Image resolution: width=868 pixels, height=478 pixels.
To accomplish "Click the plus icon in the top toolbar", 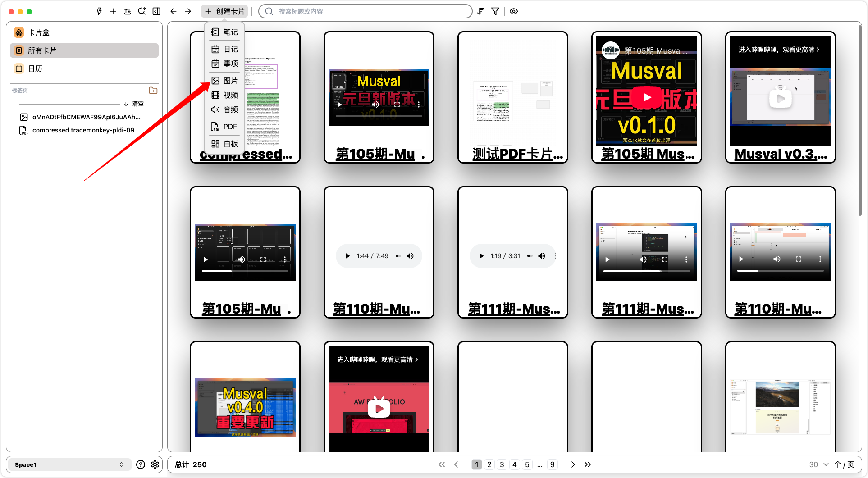I will (113, 11).
